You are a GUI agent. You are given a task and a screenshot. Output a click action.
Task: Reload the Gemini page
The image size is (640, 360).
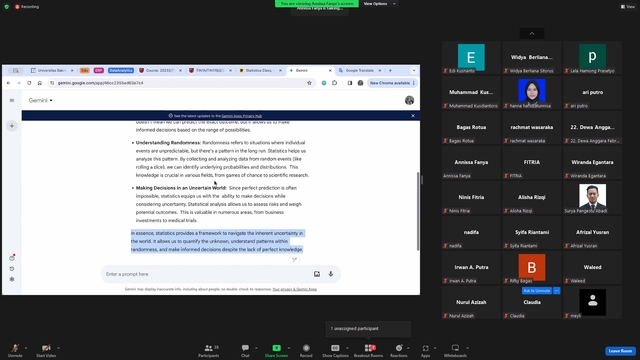click(x=29, y=83)
